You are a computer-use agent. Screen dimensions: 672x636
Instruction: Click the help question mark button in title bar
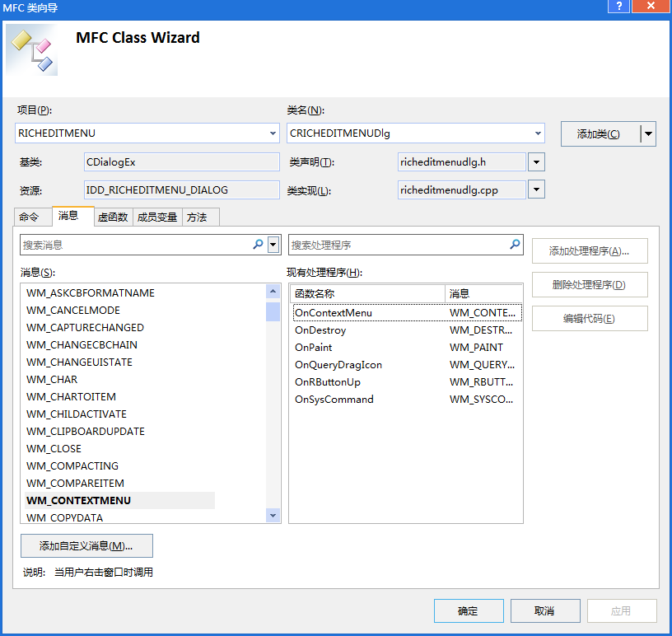[618, 6]
